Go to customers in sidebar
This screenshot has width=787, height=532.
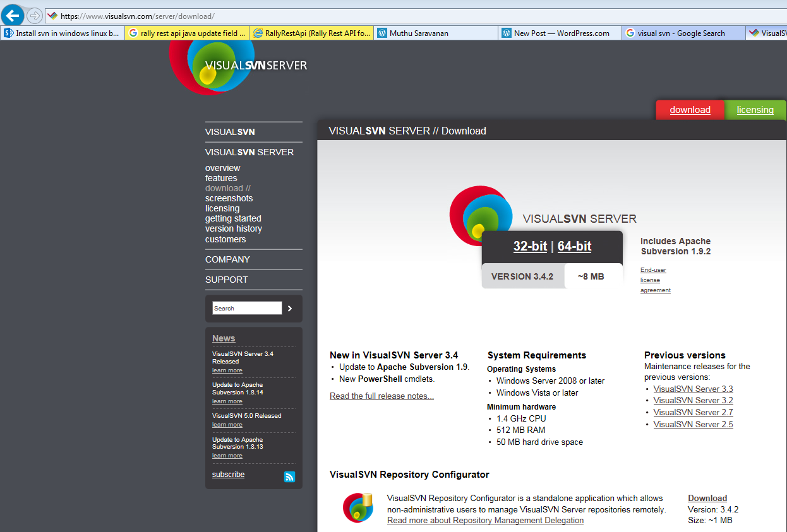click(225, 239)
